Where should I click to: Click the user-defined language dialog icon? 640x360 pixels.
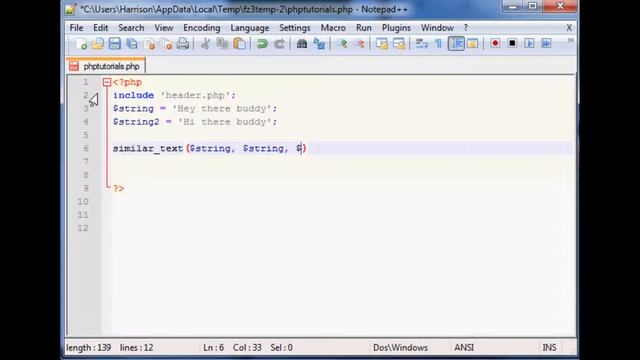pos(473,44)
